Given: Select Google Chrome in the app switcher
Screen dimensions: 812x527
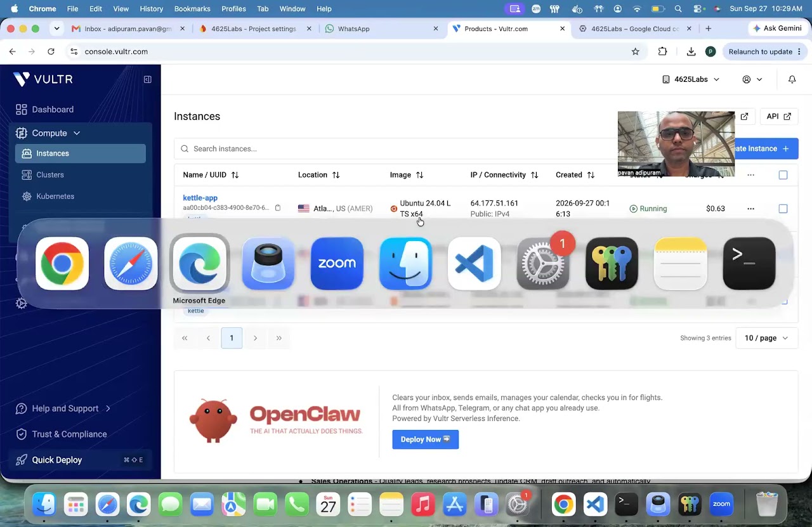Looking at the screenshot, I should [62, 263].
